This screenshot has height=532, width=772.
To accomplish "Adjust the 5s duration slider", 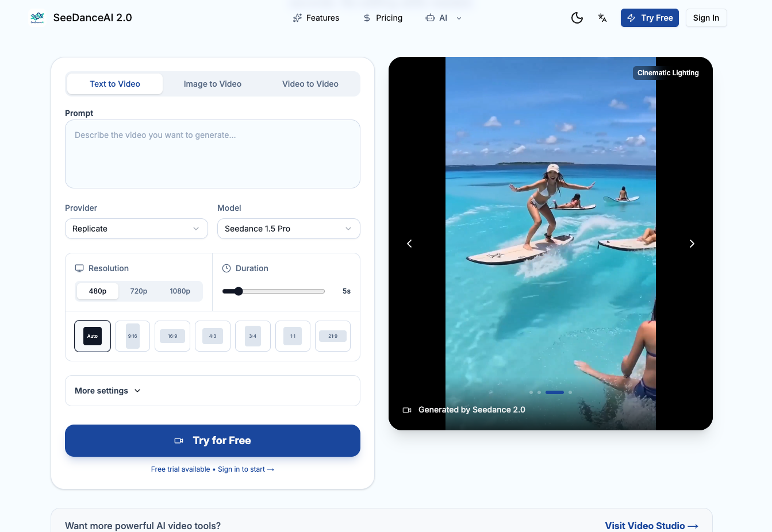I will (x=239, y=291).
